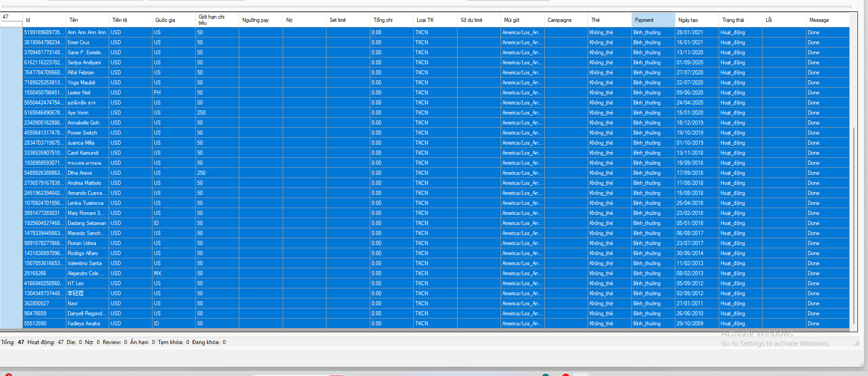Click the Id cell 90478659
This screenshot has height=376, width=868.
pos(44,313)
